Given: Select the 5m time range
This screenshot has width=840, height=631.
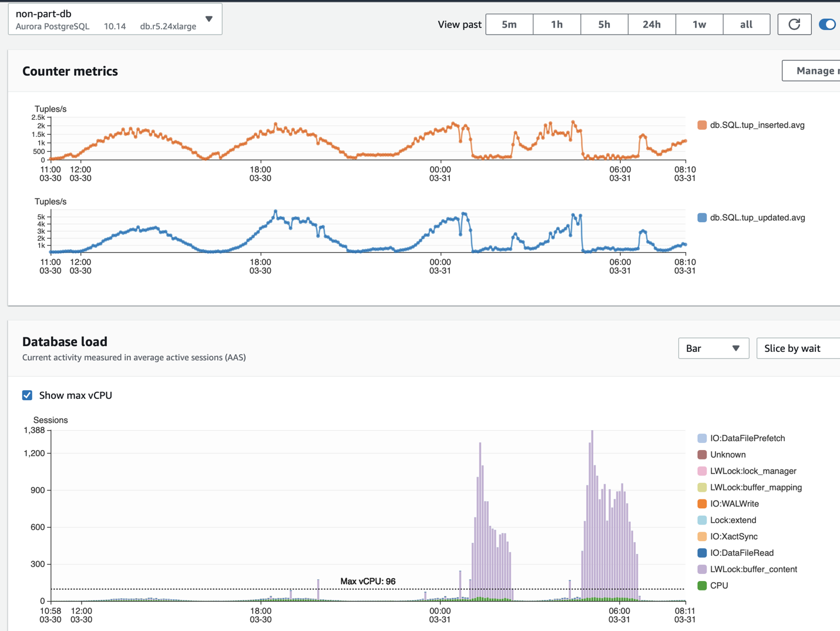Looking at the screenshot, I should (x=509, y=24).
